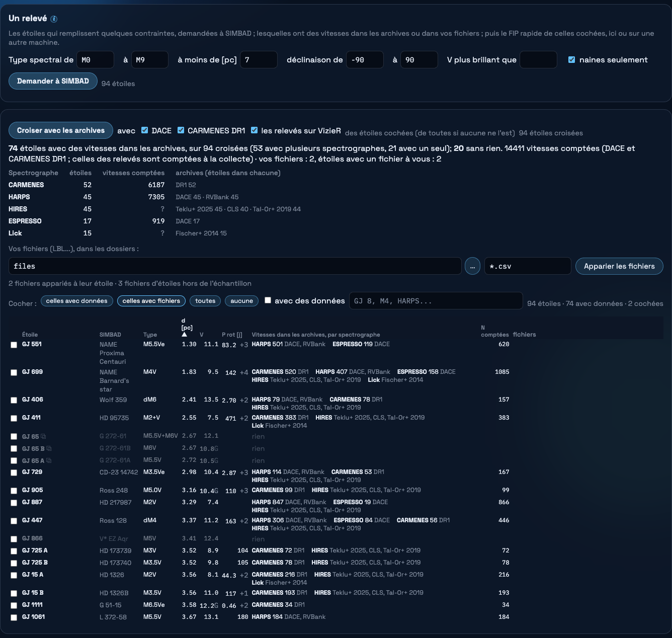
Task: Click 'Apparier les fichiers' button
Action: point(619,266)
